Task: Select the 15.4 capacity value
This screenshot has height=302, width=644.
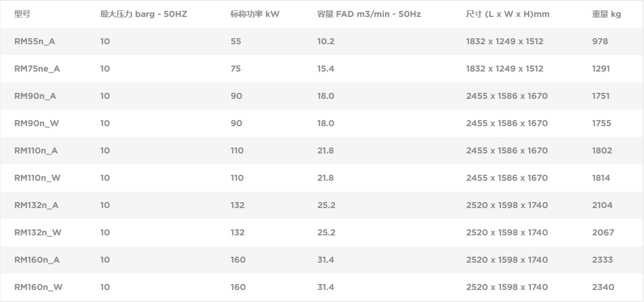Action: click(326, 69)
